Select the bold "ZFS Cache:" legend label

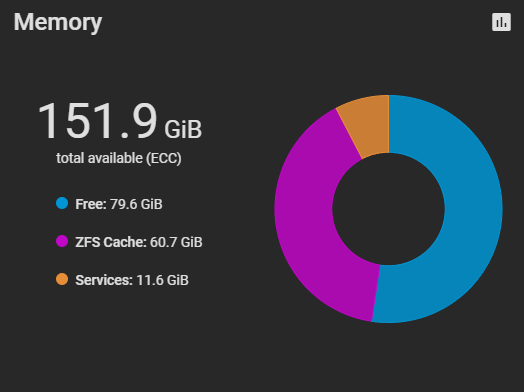(111, 242)
